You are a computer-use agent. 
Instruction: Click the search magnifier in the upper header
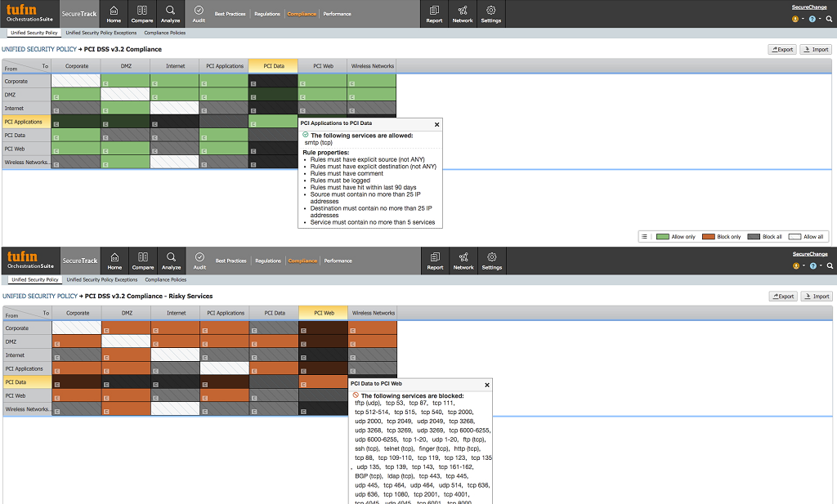[830, 18]
